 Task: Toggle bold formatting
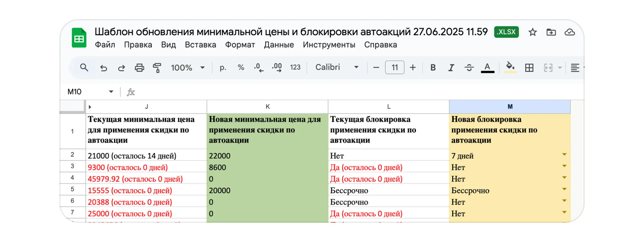(x=433, y=68)
